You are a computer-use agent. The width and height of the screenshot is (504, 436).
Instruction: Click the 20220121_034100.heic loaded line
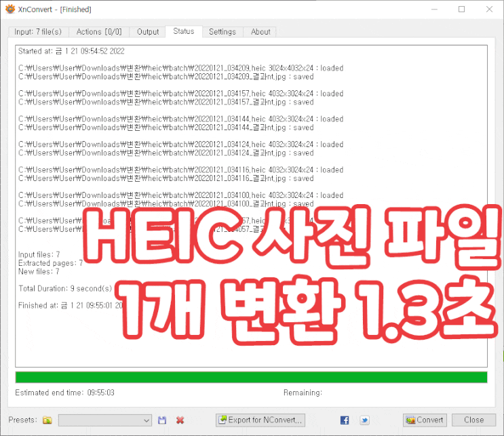pyautogui.click(x=181, y=195)
